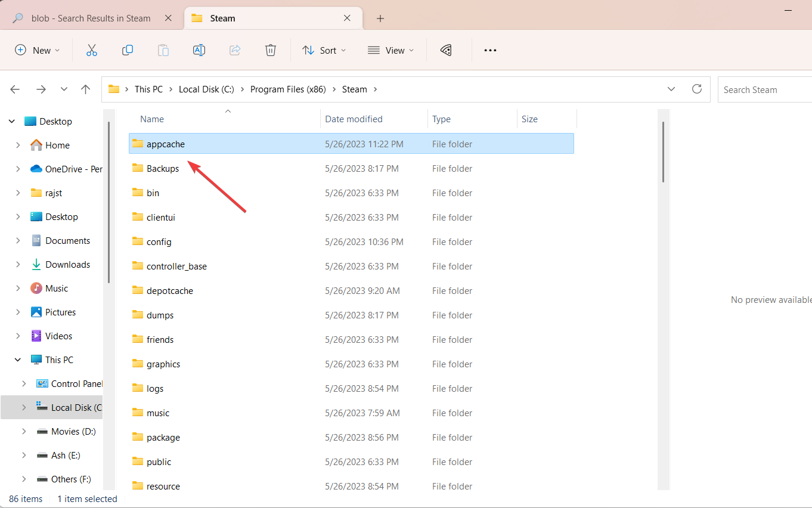
Task: Click Steam in address breadcrumb
Action: coord(354,89)
